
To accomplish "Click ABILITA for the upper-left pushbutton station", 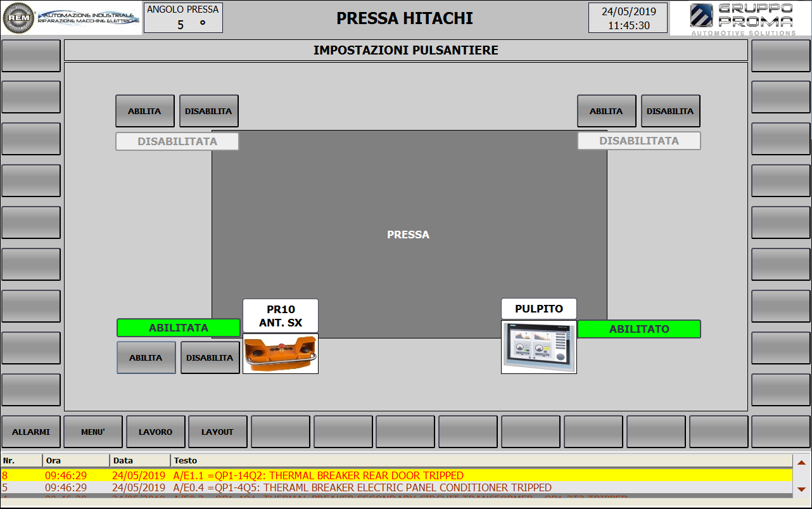I will (x=145, y=111).
